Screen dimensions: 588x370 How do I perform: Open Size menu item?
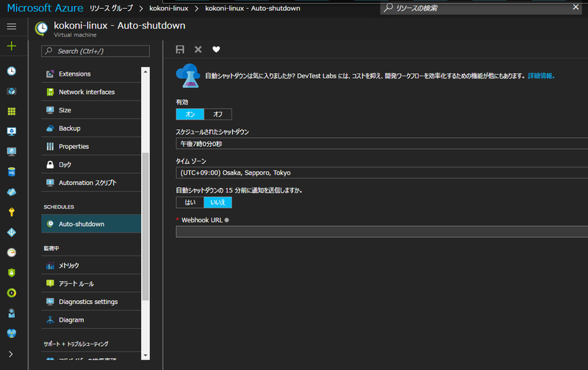tap(91, 110)
